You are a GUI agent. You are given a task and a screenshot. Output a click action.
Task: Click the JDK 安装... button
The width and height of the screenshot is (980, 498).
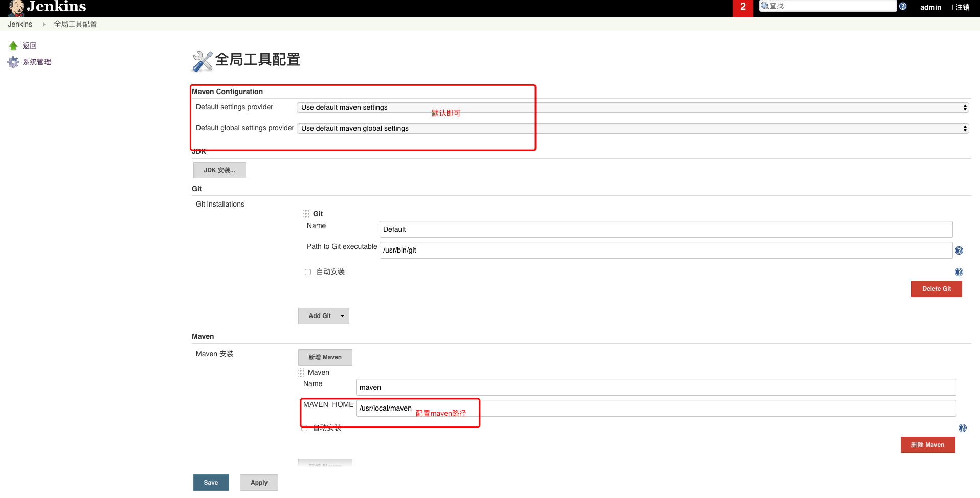(219, 170)
